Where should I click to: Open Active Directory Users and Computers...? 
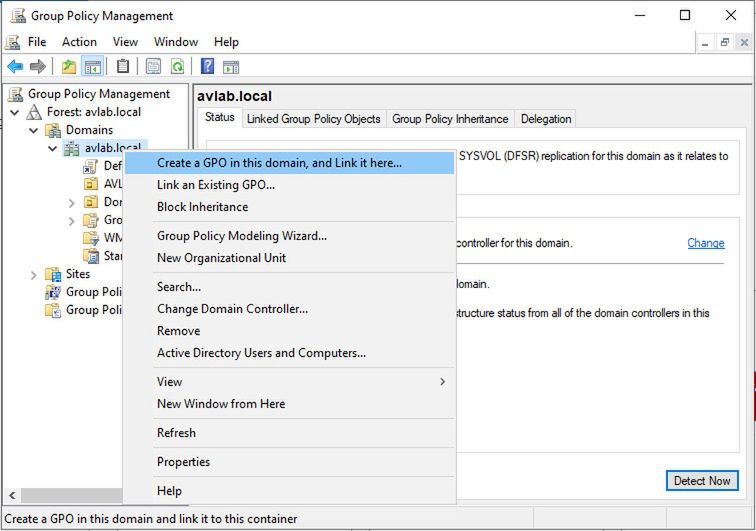coord(289,353)
